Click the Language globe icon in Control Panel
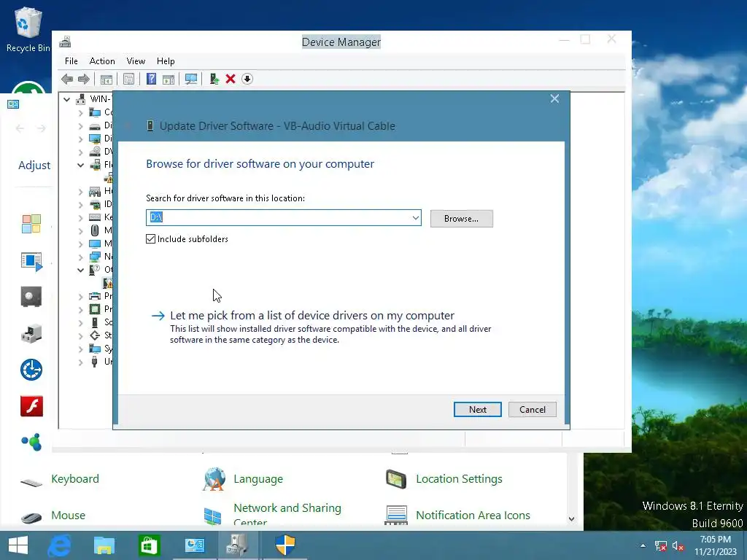Viewport: 747px width, 560px height. click(214, 479)
